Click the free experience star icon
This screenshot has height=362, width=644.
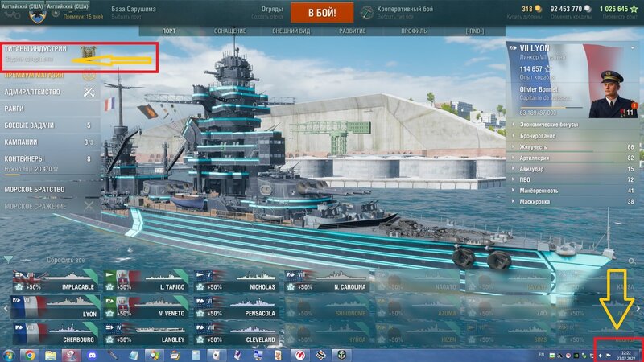[634, 9]
